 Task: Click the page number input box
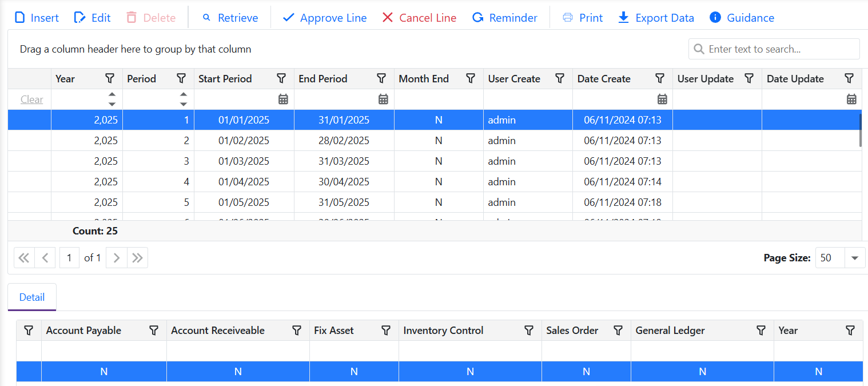coord(69,258)
